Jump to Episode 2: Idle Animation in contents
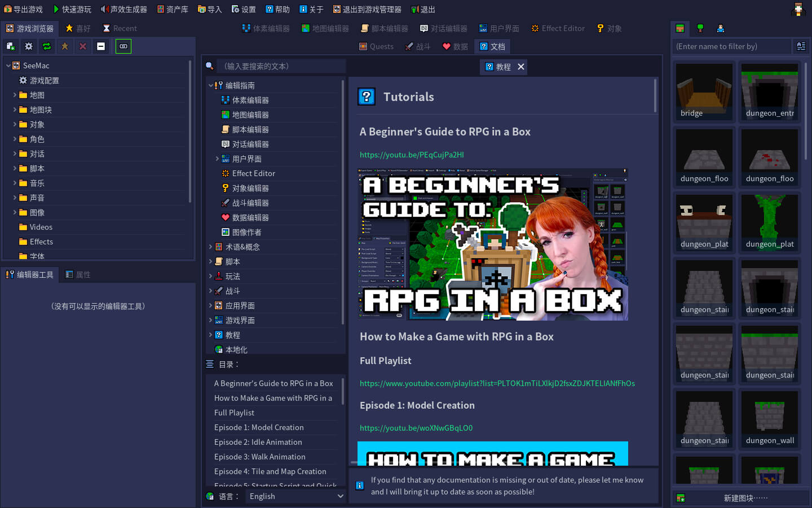 tap(258, 442)
